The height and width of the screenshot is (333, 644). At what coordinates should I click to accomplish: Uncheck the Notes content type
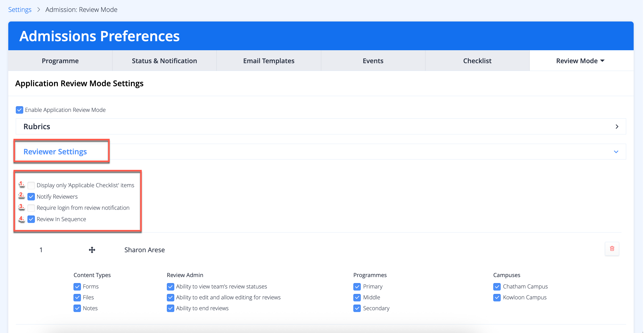coord(77,308)
